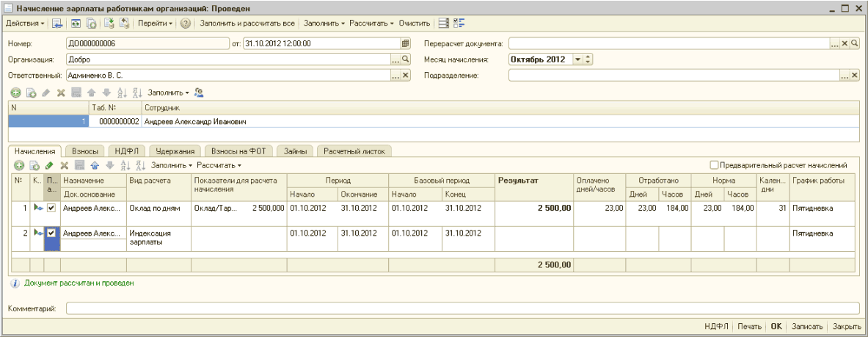Click copy row icon in Начисления toolbar
The width and height of the screenshot is (868, 337).
(x=34, y=165)
